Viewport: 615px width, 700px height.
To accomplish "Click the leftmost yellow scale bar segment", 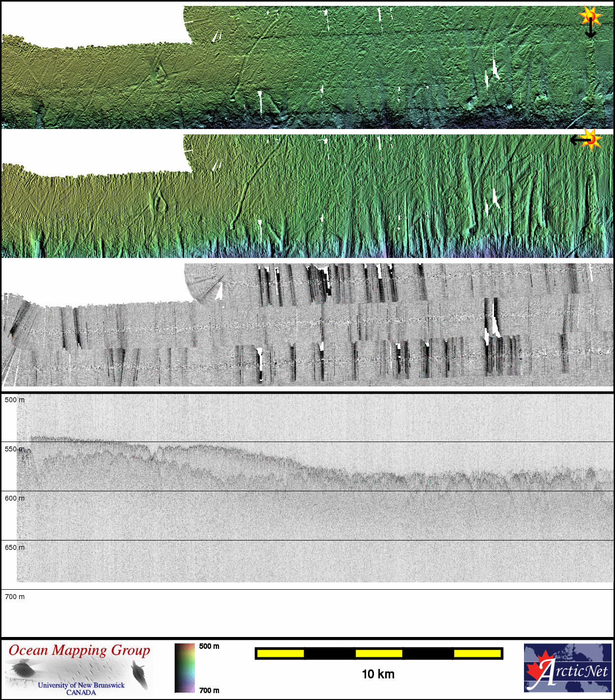I will click(280, 653).
